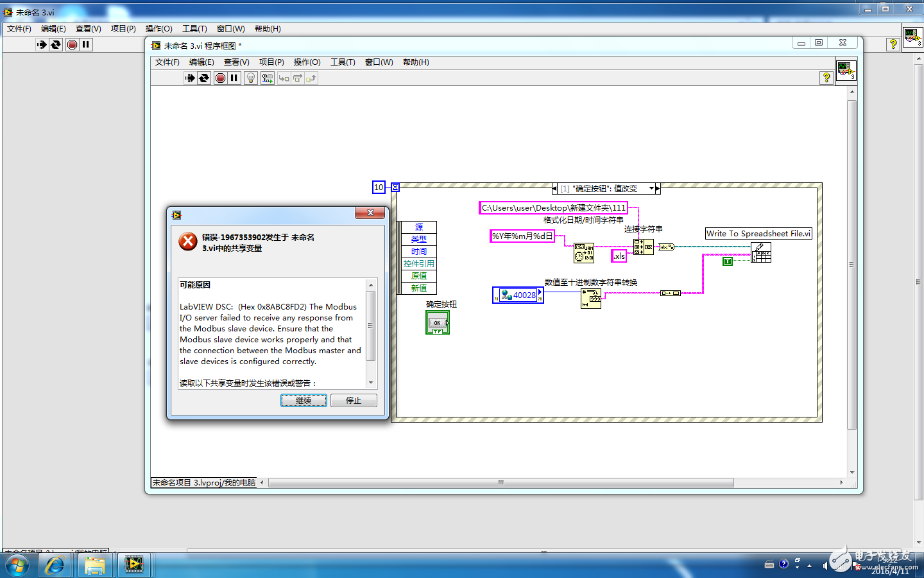Click front panel VI icon pane
Image resolution: width=924 pixels, height=578 pixels.
912,37
